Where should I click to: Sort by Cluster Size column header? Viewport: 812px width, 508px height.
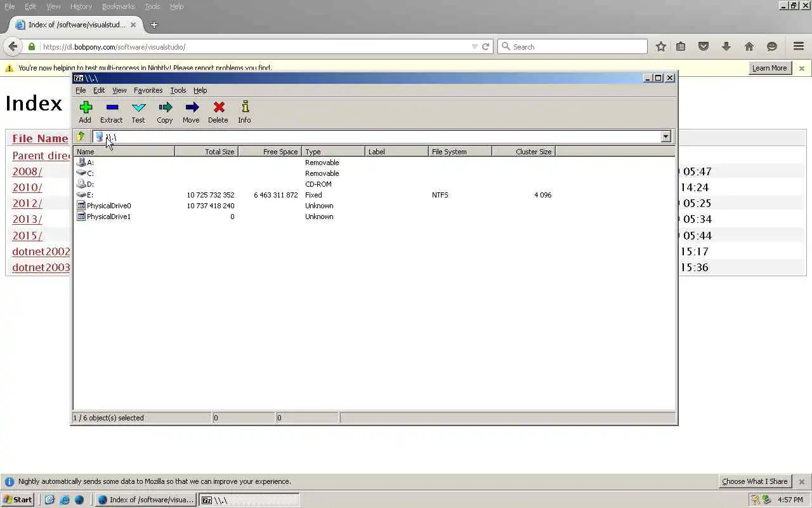(523, 152)
